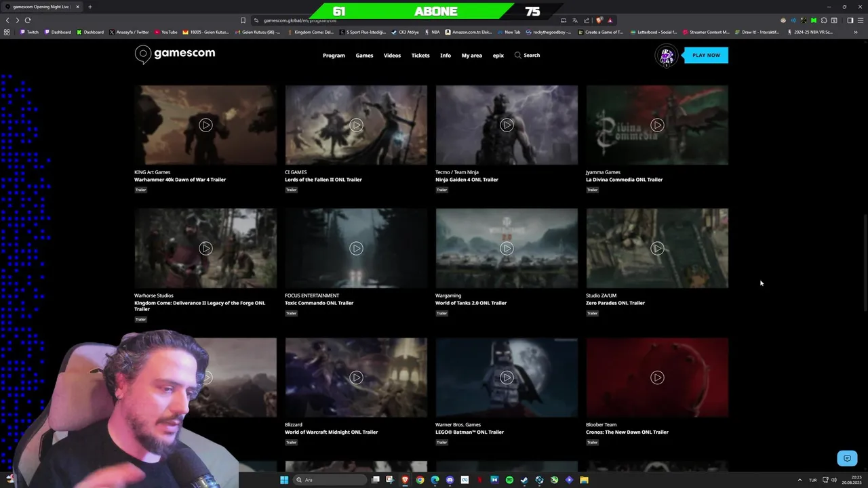This screenshot has width=868, height=488.
Task: Click Trailer tag under World of Tanks 2.0
Action: pos(441,313)
